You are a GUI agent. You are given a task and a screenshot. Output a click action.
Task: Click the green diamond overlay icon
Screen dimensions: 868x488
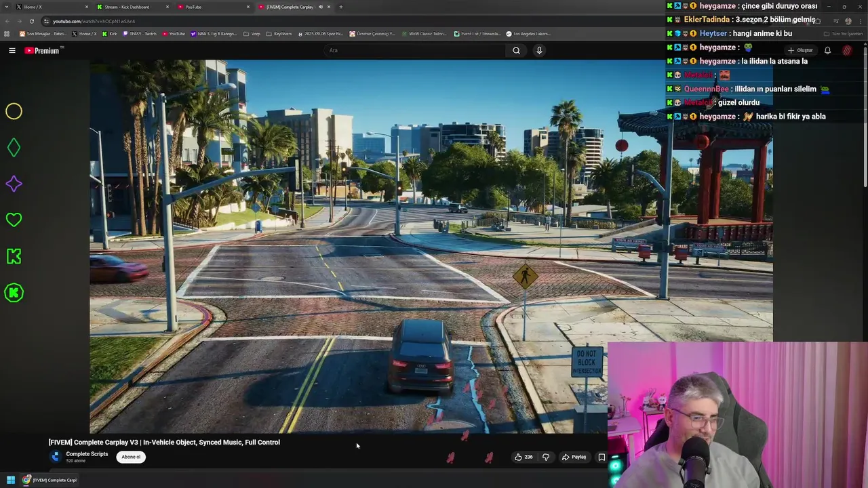tap(14, 148)
